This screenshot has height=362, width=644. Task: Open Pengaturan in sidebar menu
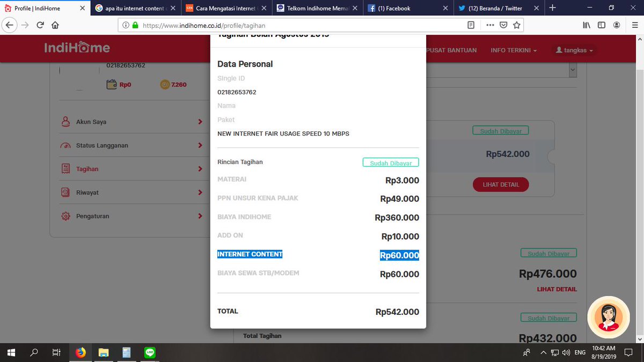pyautogui.click(x=93, y=216)
